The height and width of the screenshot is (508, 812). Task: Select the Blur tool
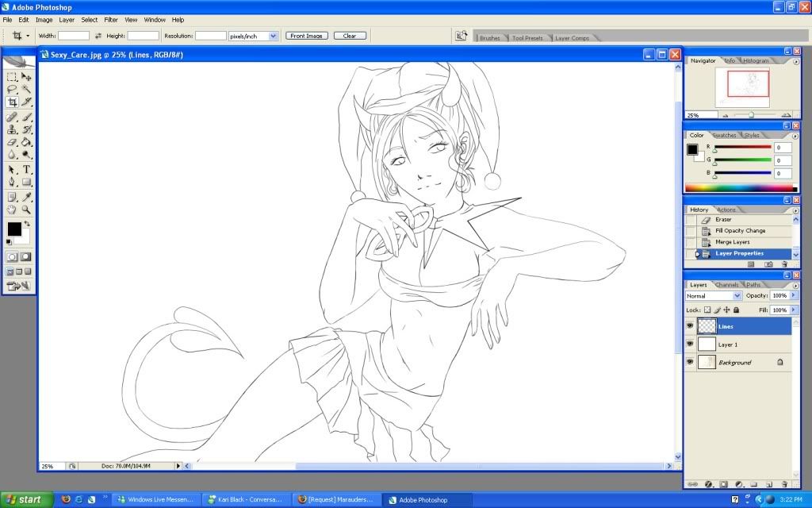(x=12, y=155)
